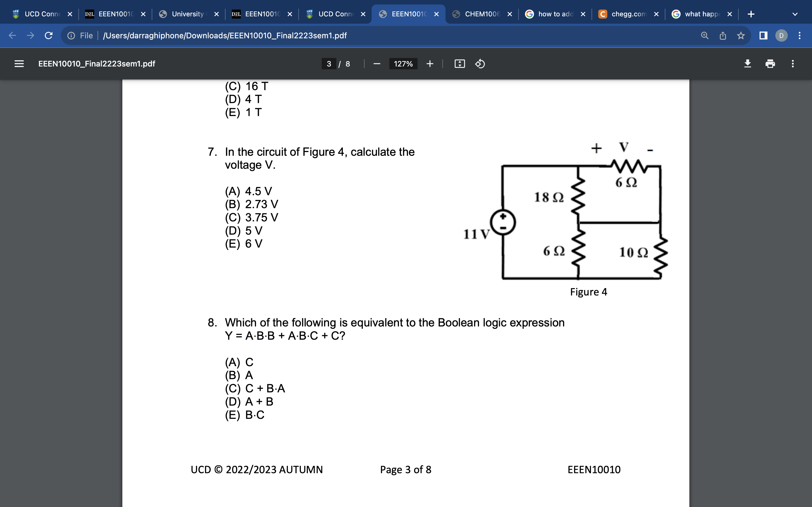Reload the current page
This screenshot has width=812, height=507.
point(48,35)
